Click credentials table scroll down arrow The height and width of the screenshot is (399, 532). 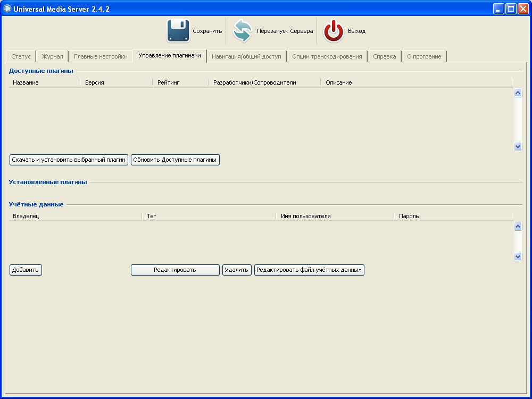[518, 256]
